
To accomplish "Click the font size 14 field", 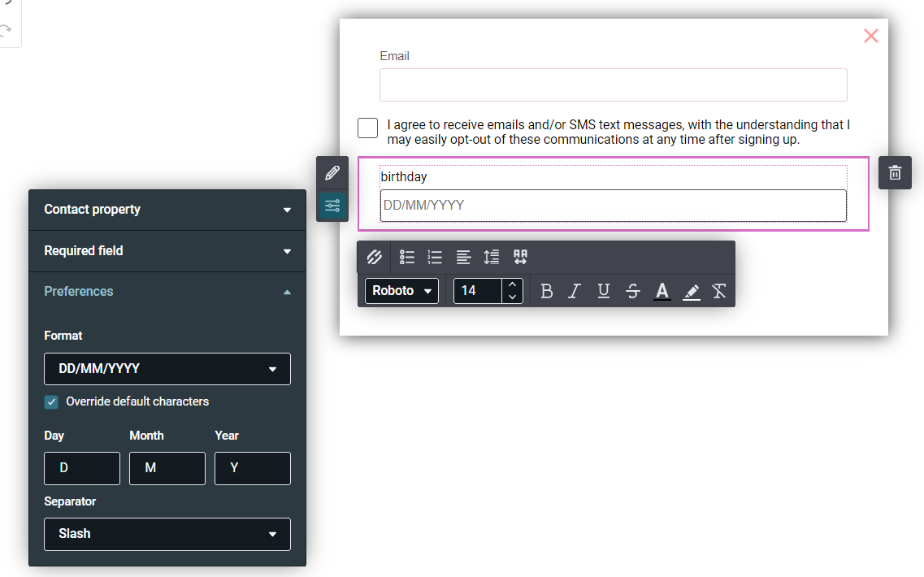I will tap(478, 291).
